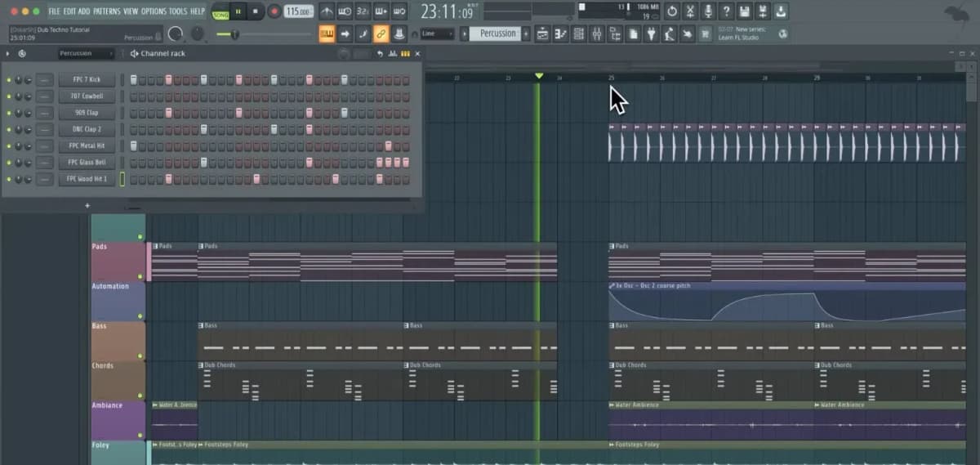
Task: Open the Mixer view icon
Action: pyautogui.click(x=597, y=34)
